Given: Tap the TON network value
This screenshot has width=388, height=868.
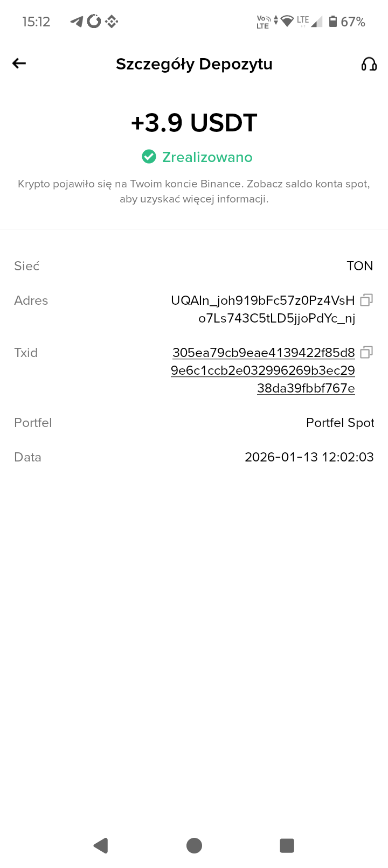Looking at the screenshot, I should [x=359, y=266].
